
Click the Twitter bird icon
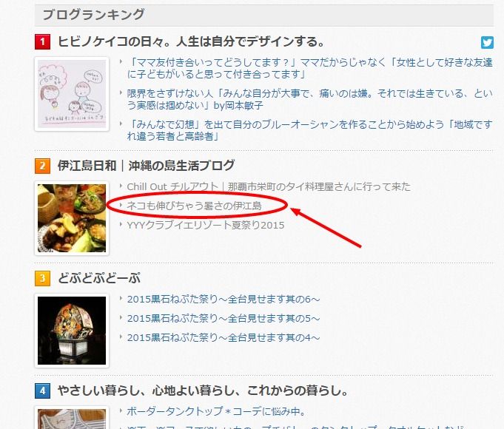(487, 42)
